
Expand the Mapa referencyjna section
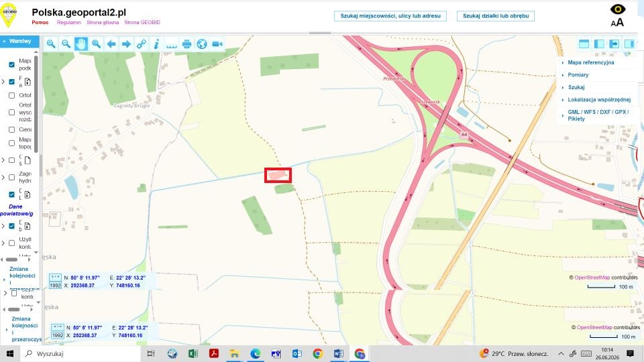tap(590, 62)
